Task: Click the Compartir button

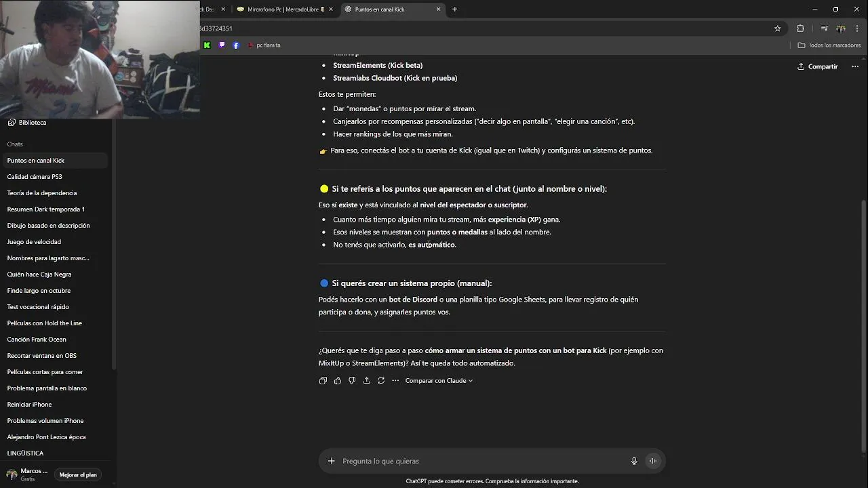Action: click(x=818, y=66)
